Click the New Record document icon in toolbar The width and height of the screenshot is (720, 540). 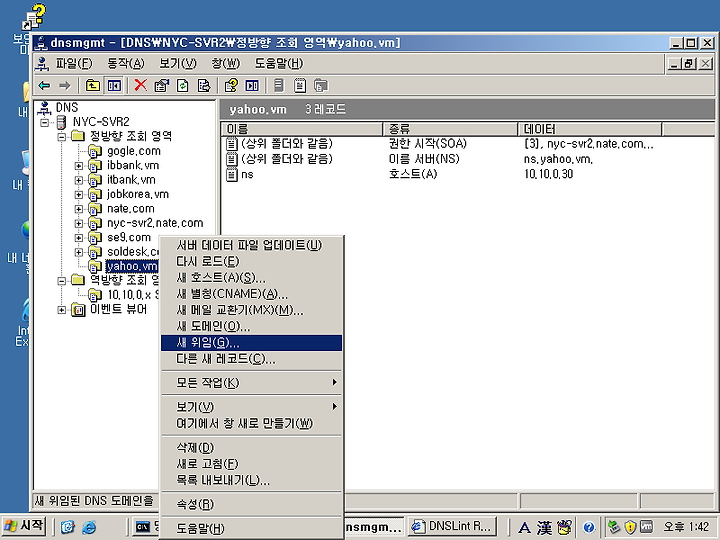(x=300, y=85)
